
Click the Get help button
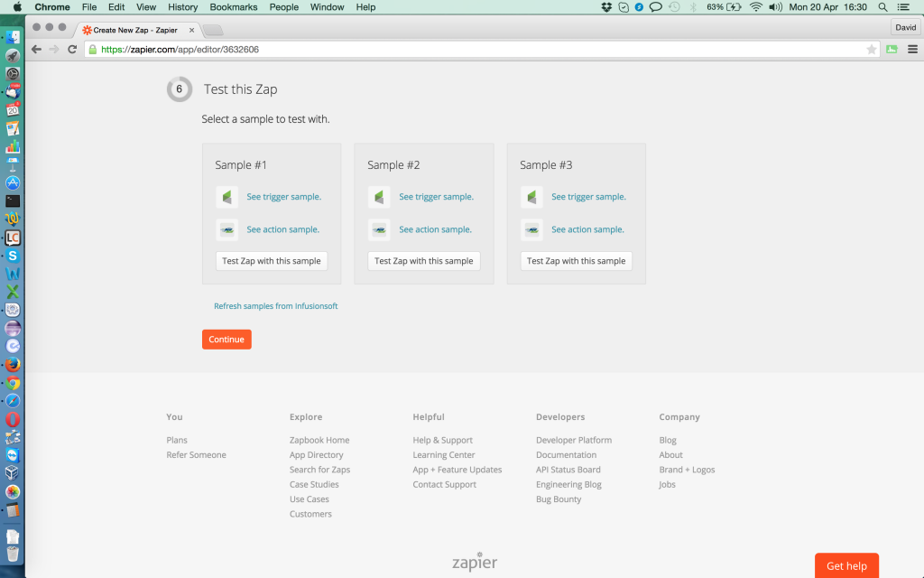[x=846, y=565]
